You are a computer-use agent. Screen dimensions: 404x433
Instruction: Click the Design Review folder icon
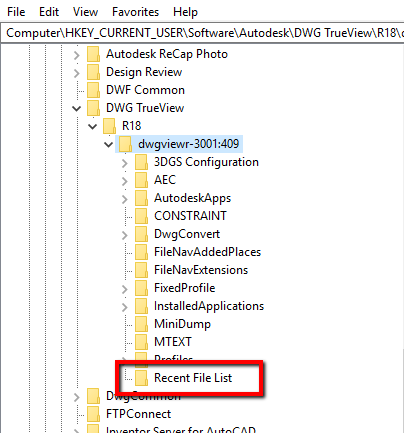coord(93,72)
